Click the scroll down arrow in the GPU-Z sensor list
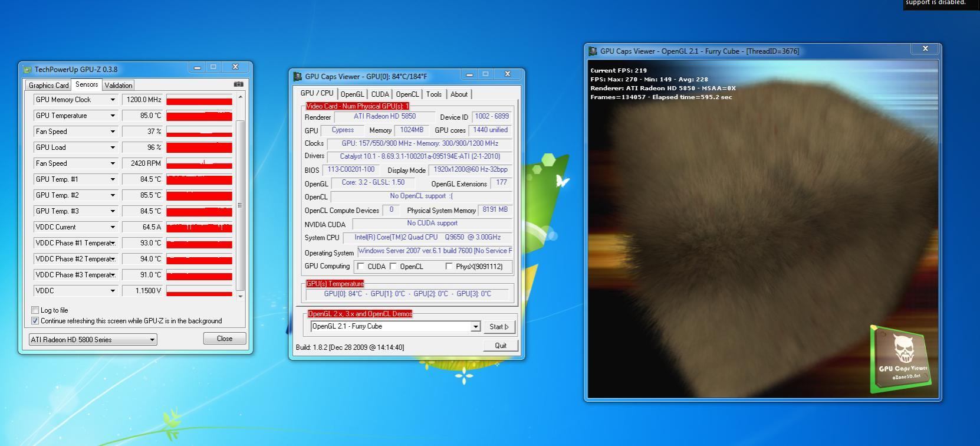Viewport: 980px width, 446px height. [240, 296]
